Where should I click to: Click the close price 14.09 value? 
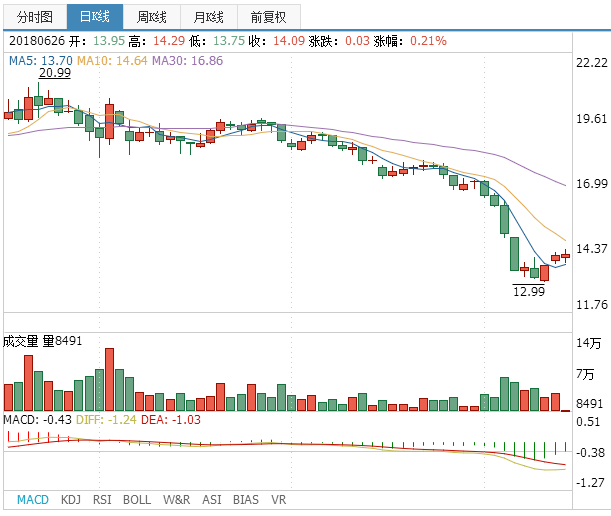(289, 41)
